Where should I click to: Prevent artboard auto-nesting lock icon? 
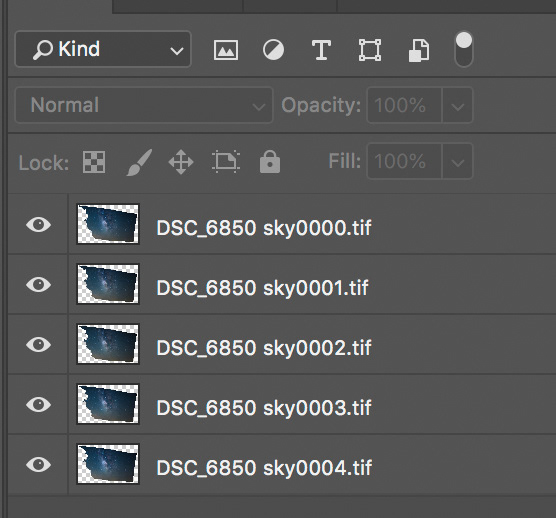tap(226, 162)
